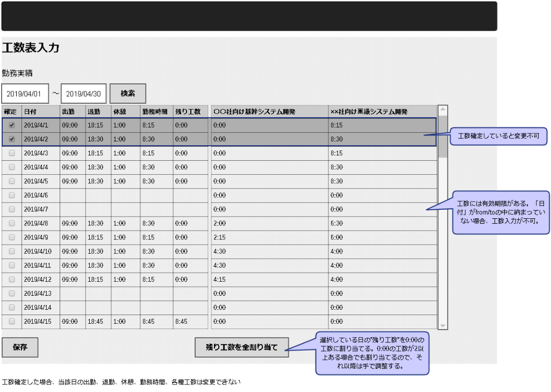
Task: Check the 確定 checkbox for 2019/4/13
Action: pos(12,294)
